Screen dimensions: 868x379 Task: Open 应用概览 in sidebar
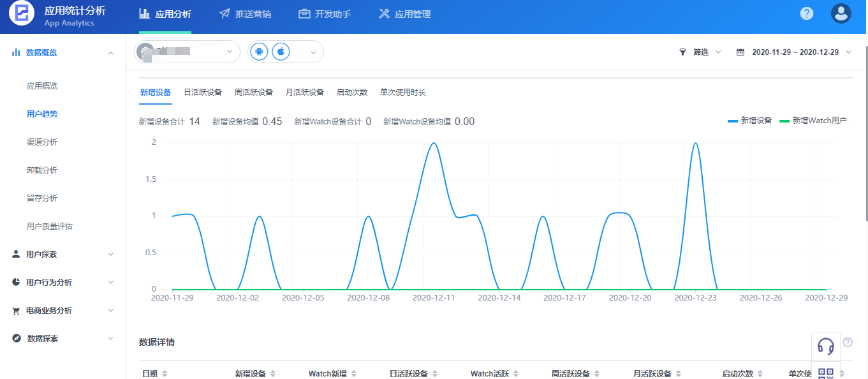coord(42,85)
